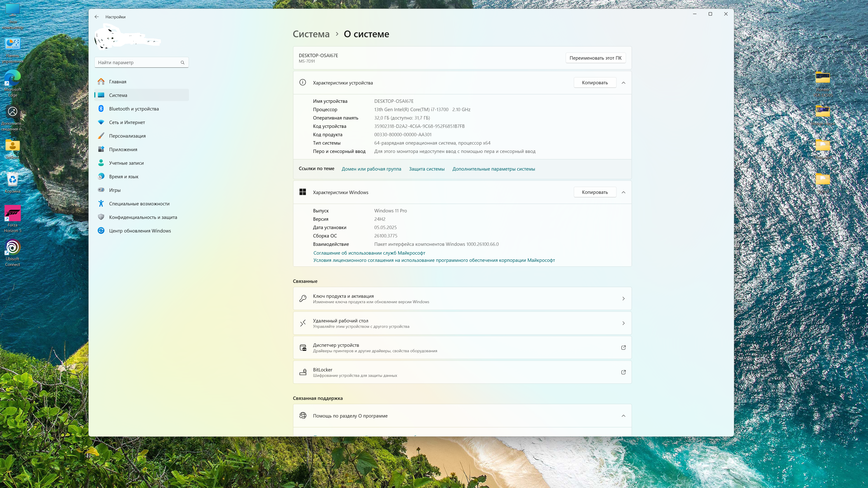The width and height of the screenshot is (868, 488).
Task: Click the Время и язык icon
Action: pyautogui.click(x=101, y=176)
